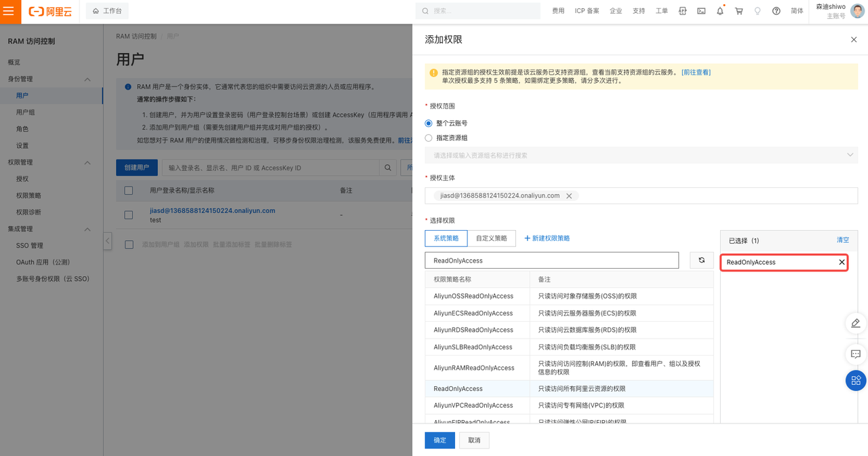Select the AliyunVPCReadOnlyAccess policy
The image size is (868, 456).
pyautogui.click(x=569, y=405)
